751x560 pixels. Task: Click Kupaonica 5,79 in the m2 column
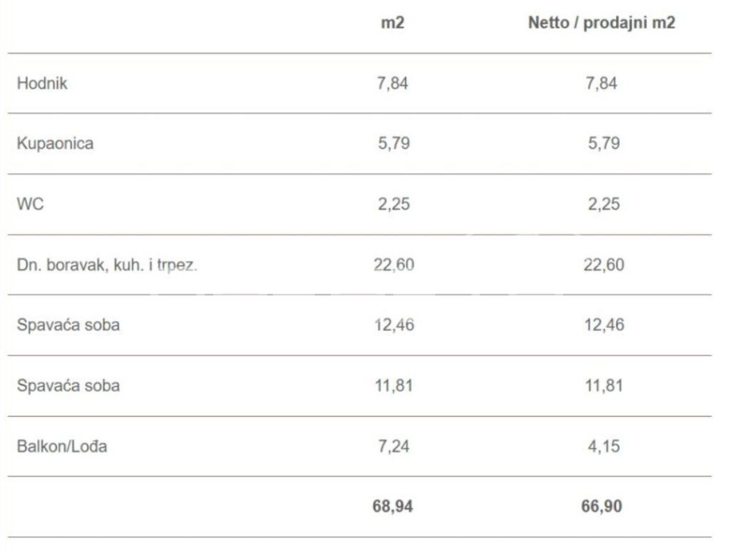tap(393, 143)
